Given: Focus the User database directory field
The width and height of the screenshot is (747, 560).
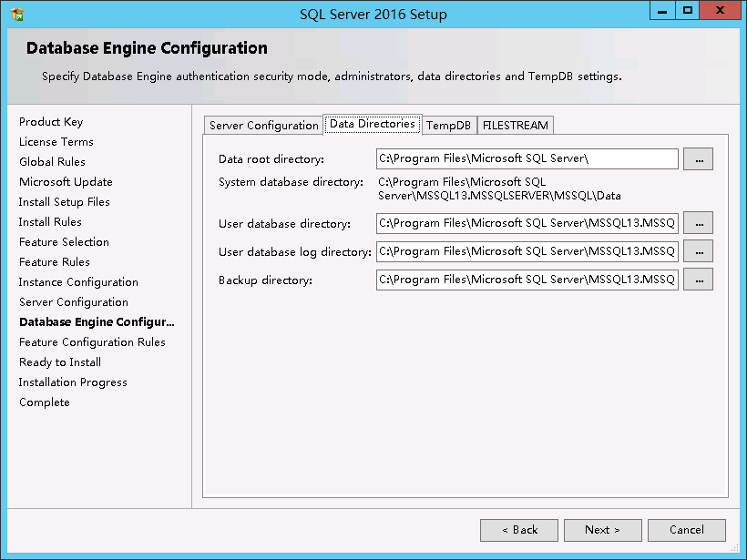Looking at the screenshot, I should [x=527, y=223].
